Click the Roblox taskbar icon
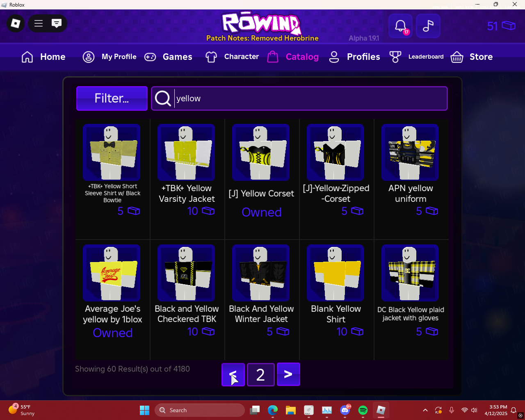Image resolution: width=525 pixels, height=420 pixels. click(x=381, y=410)
